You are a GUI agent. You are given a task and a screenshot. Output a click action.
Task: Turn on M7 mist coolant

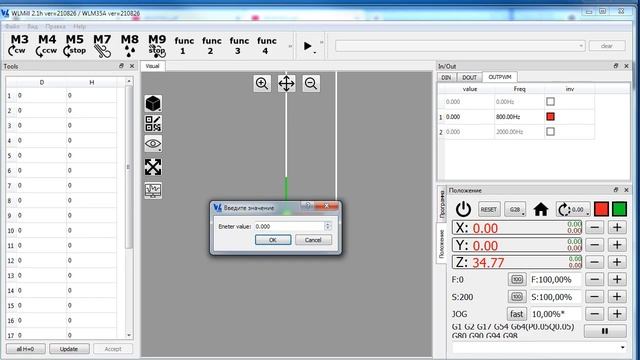point(102,45)
